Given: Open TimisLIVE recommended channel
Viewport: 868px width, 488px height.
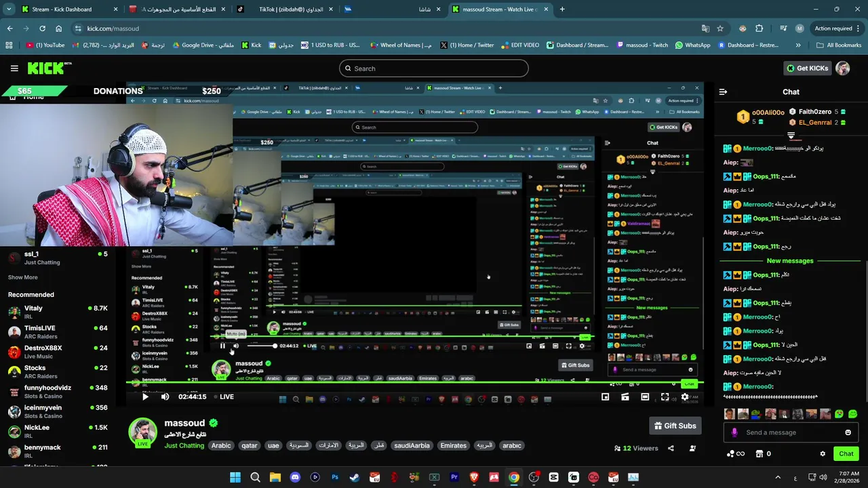Looking at the screenshot, I should [x=57, y=332].
